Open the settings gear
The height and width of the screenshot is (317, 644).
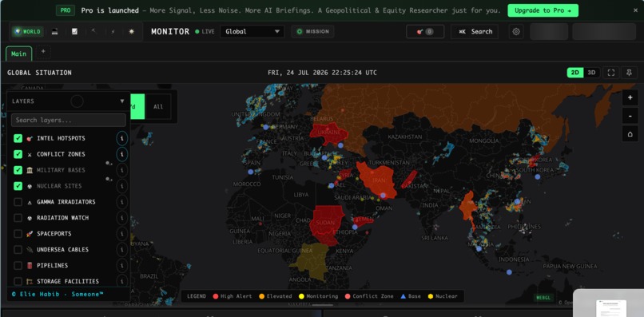[516, 32]
